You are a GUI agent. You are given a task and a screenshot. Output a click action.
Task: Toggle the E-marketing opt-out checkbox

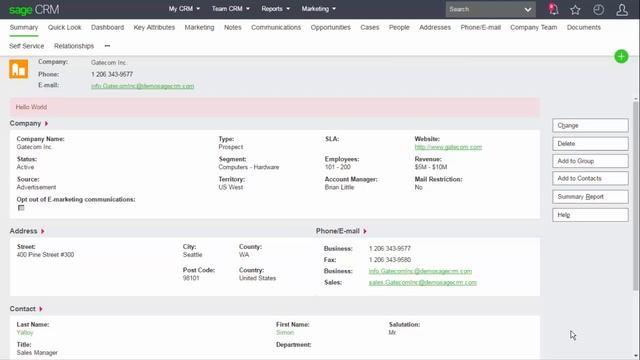21,208
